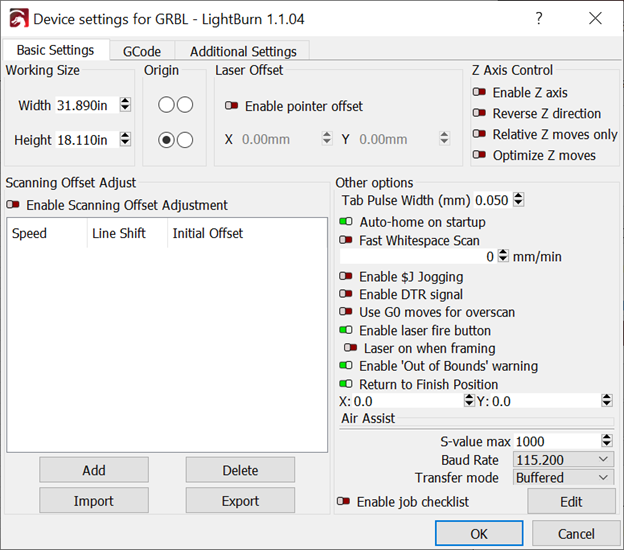Screen dimensions: 624x550
Task: Select top-right origin radio button
Action: click(x=185, y=105)
